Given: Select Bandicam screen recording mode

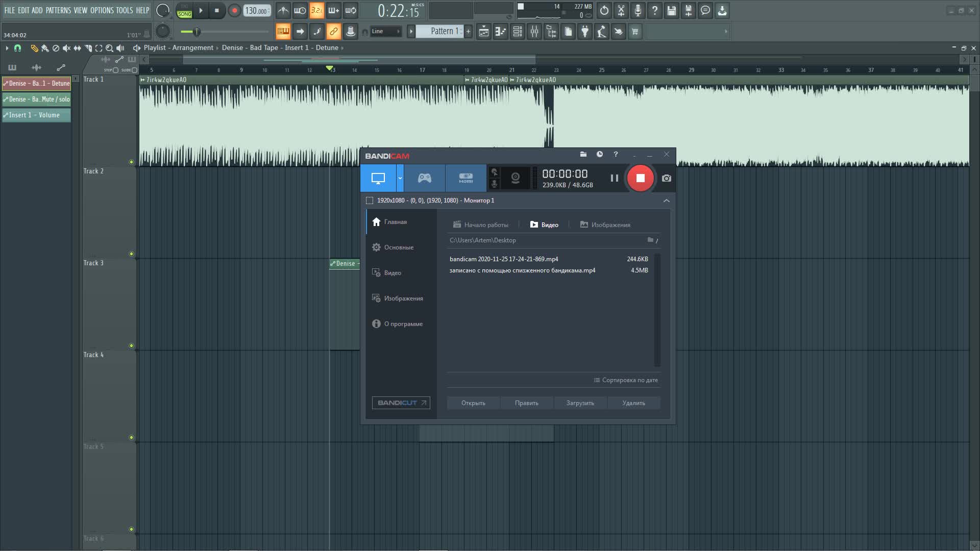Looking at the screenshot, I should (378, 178).
